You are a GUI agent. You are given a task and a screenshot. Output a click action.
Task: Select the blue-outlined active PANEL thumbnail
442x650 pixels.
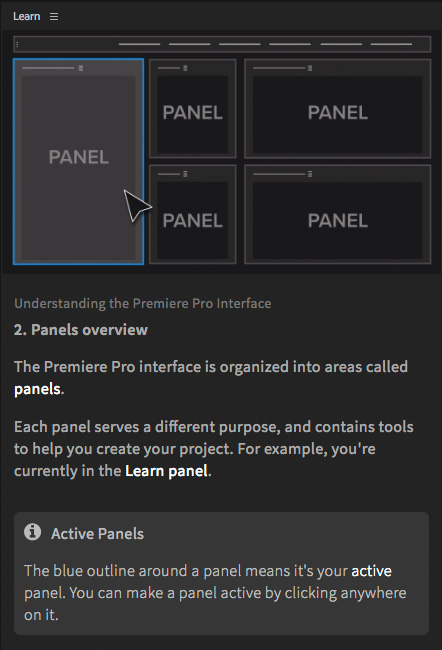coord(78,161)
